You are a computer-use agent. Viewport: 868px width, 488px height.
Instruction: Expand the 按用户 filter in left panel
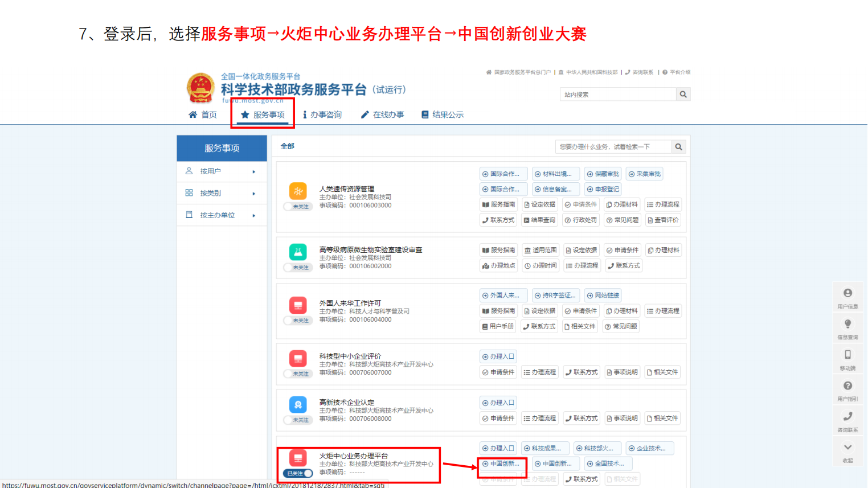(x=222, y=171)
